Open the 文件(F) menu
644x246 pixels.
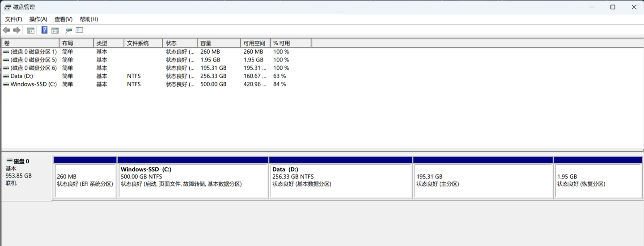[13, 19]
